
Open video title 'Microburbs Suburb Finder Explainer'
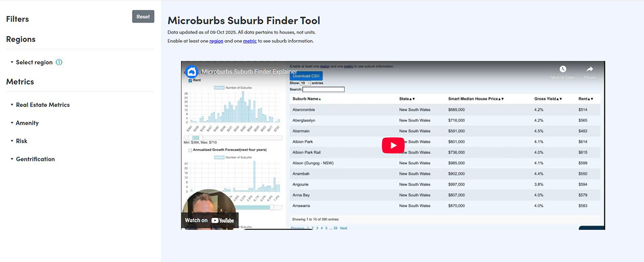pos(249,71)
